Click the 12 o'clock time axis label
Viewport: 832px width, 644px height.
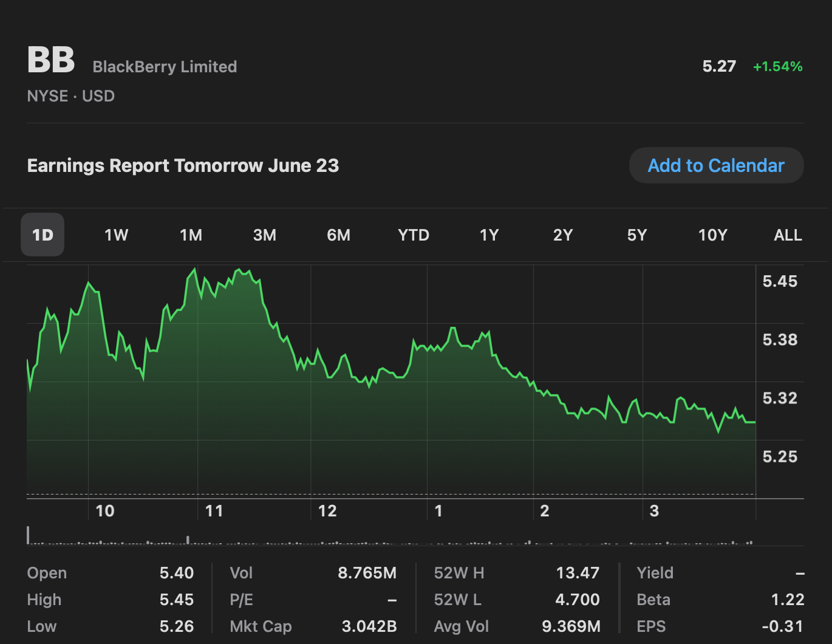327,511
